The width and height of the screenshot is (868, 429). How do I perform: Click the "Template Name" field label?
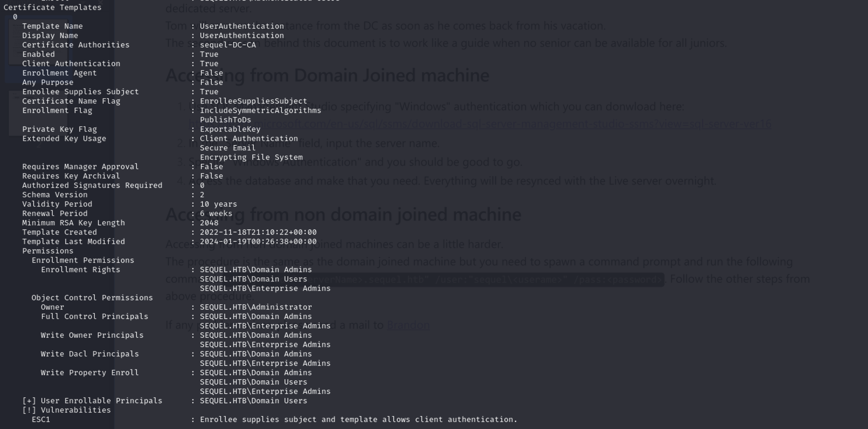pyautogui.click(x=52, y=26)
